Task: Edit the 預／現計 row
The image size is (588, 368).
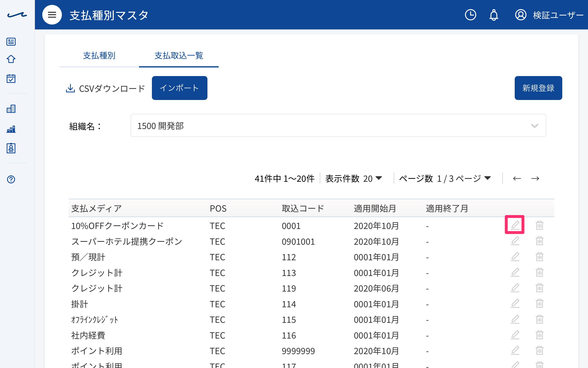Action: coord(515,257)
